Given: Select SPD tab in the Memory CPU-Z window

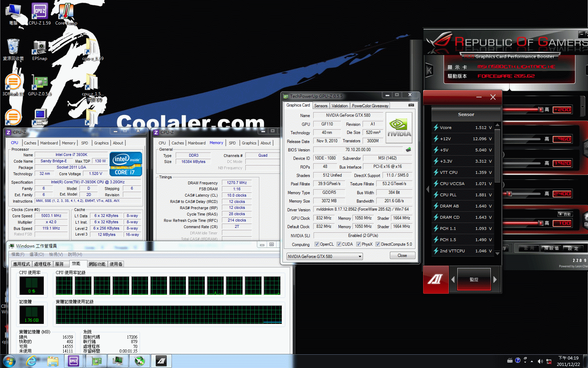Looking at the screenshot, I should [232, 143].
